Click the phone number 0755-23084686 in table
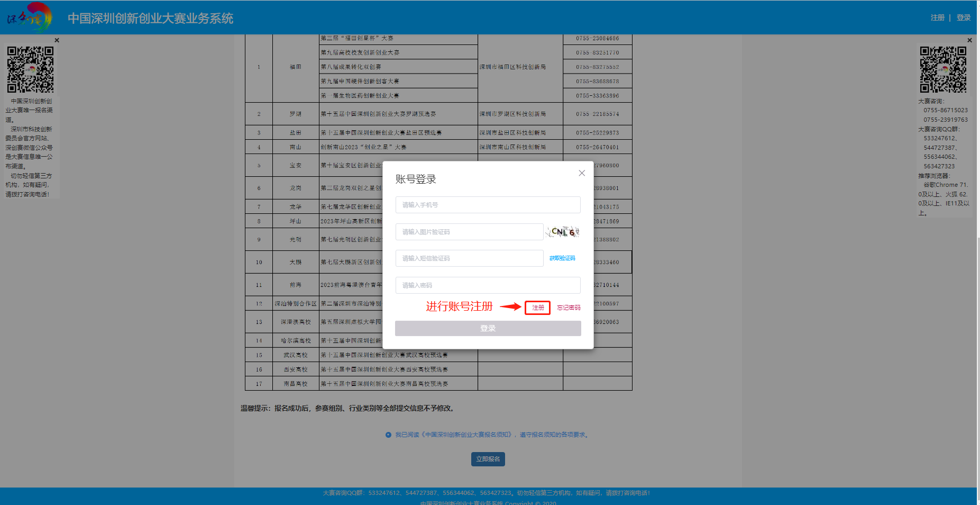Image resolution: width=980 pixels, height=505 pixels. [x=598, y=38]
